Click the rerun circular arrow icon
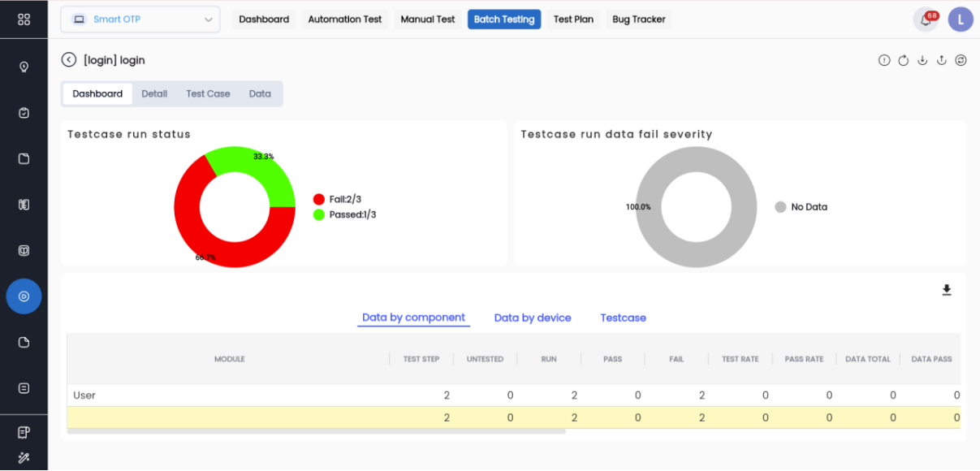 (903, 60)
